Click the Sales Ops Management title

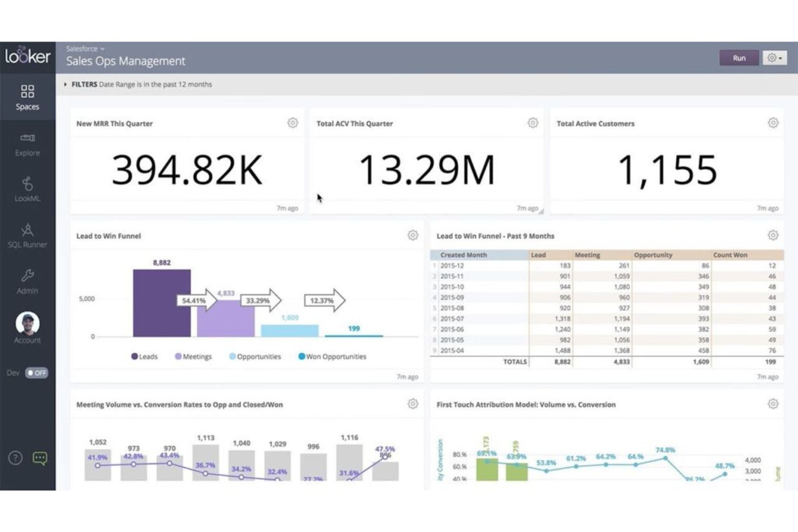[x=126, y=61]
